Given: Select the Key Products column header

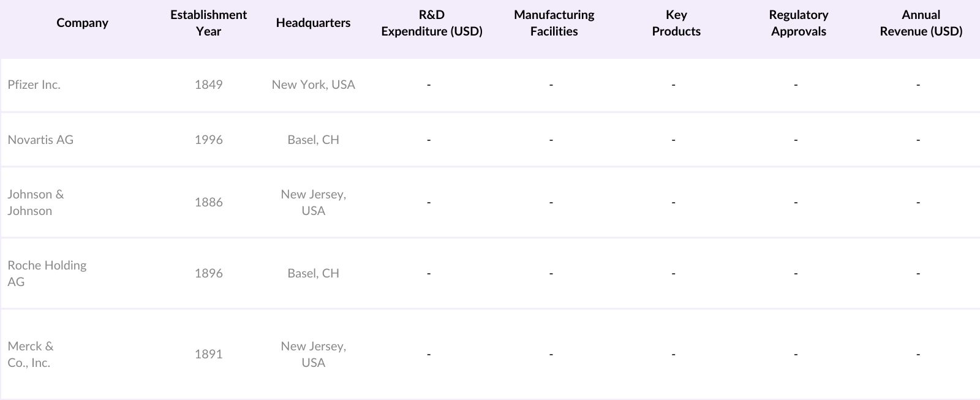Looking at the screenshot, I should 676,23.
